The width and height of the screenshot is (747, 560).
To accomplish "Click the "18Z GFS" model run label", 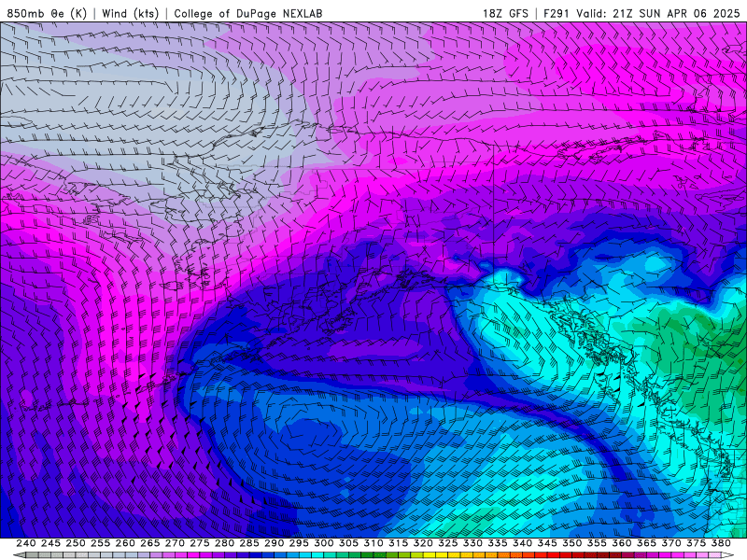I will pyautogui.click(x=505, y=13).
